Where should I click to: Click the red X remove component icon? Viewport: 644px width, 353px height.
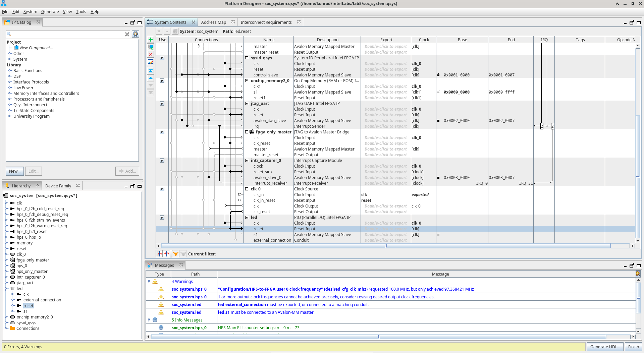coord(151,54)
